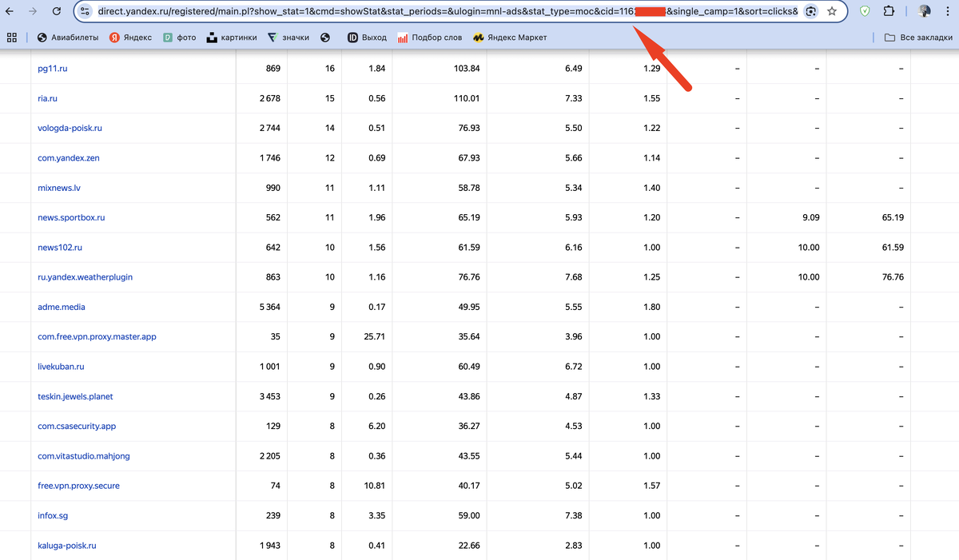Open the Подбор слов bookmark
The image size is (959, 560).
pos(430,38)
